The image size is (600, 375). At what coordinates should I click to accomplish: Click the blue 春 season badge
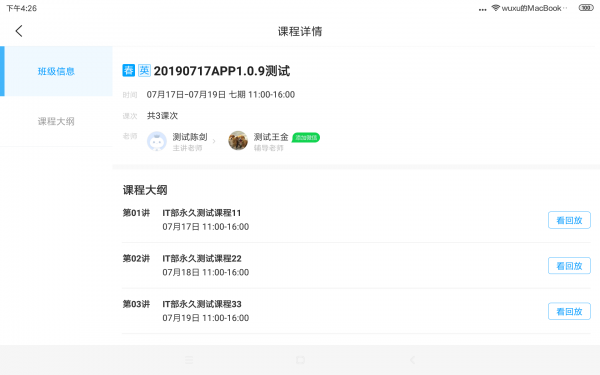(129, 70)
